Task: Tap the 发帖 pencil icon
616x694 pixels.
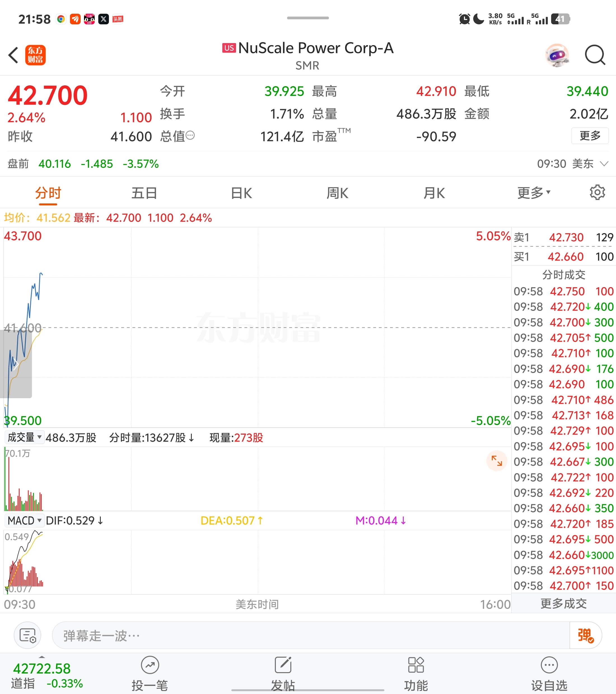Action: point(283,665)
